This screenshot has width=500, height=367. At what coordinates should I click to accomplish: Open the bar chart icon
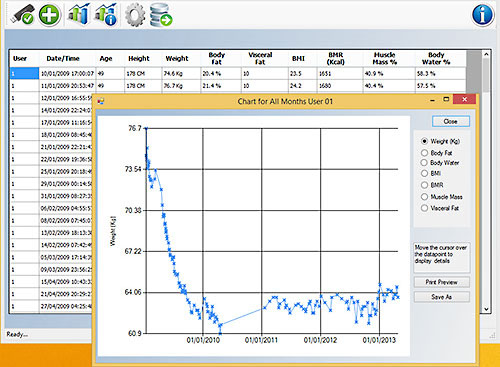[x=79, y=14]
